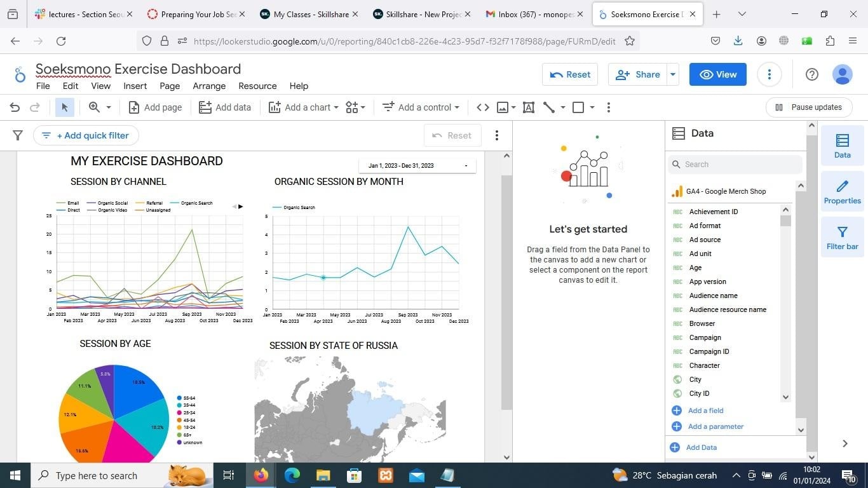Open community visualizations and components menu

coord(355,107)
